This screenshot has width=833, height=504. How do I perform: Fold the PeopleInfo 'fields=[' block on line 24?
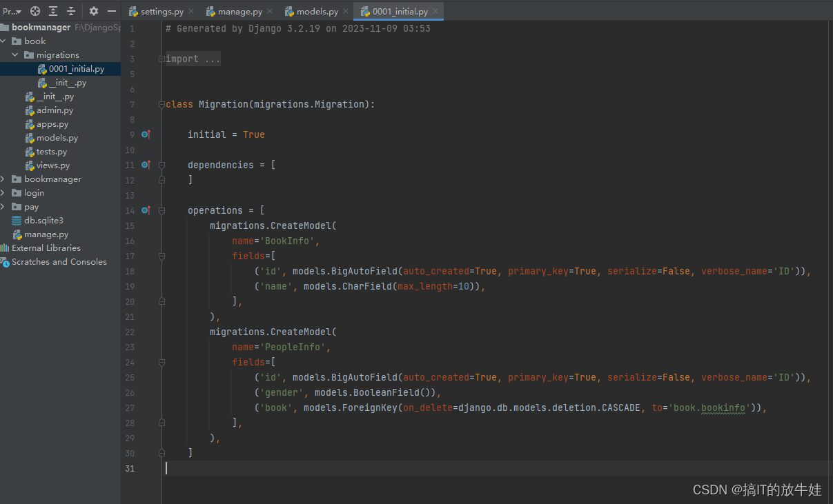[161, 363]
